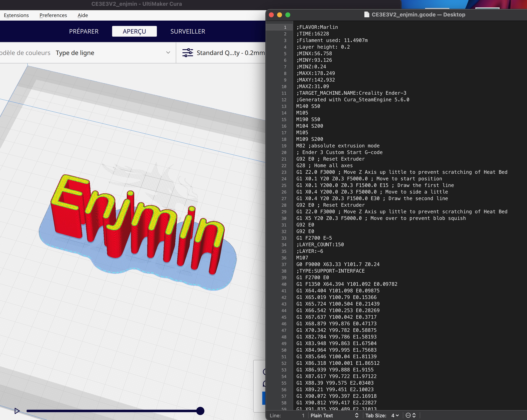Click the line G28 ; Home all axes
Viewport: 527px width, 420px height.
coord(324,166)
